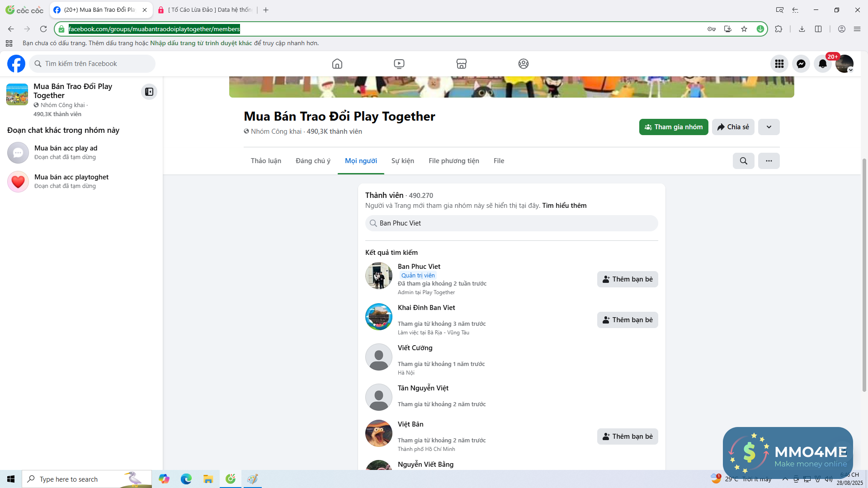Open Microsoft Edge from the taskbar
The height and width of the screenshot is (488, 868).
[x=186, y=479]
